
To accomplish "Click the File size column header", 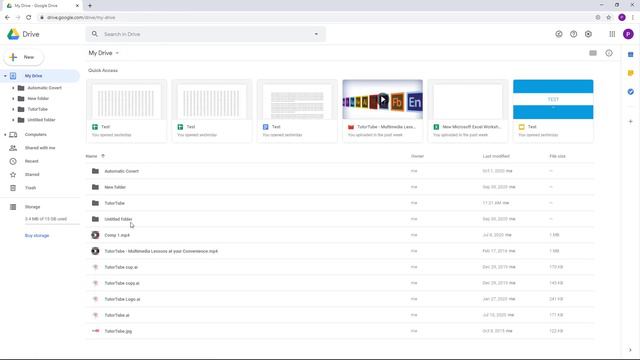I will click(558, 156).
